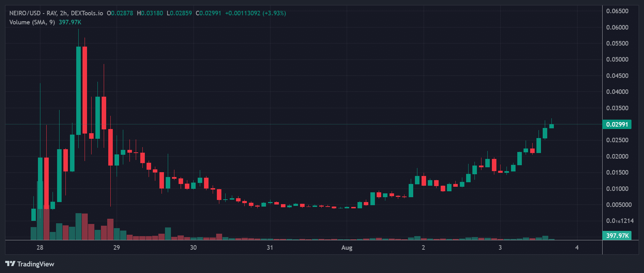The width and height of the screenshot is (644, 273).
Task: Click the 0.03500 price axis label
Action: 617,108
